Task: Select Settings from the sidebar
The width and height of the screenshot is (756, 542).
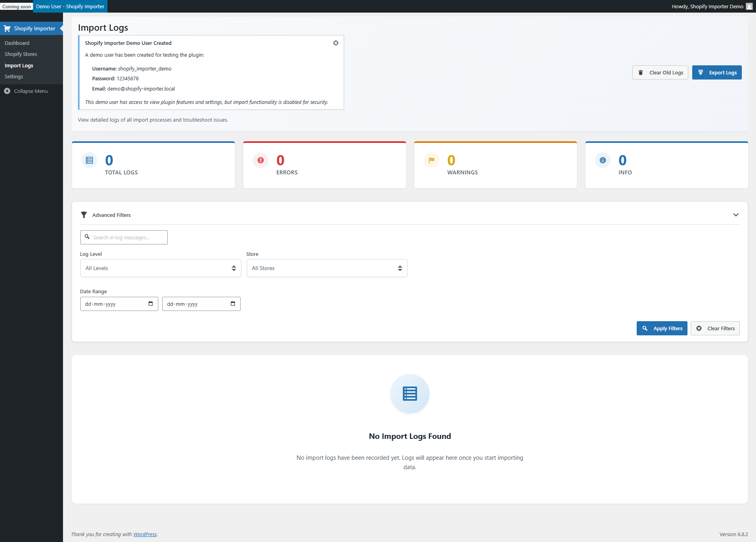Action: coord(14,76)
